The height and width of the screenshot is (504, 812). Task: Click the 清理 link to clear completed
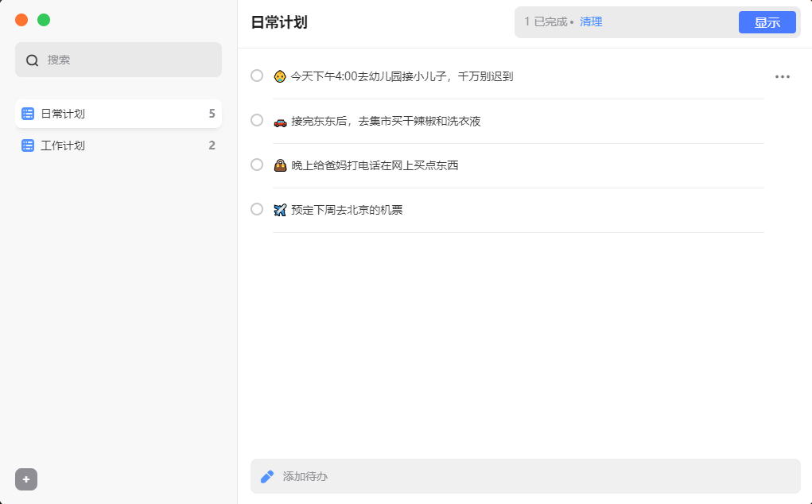click(x=592, y=21)
